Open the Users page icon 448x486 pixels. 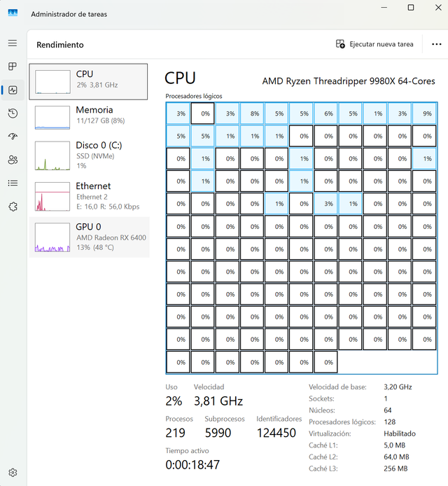point(13,160)
